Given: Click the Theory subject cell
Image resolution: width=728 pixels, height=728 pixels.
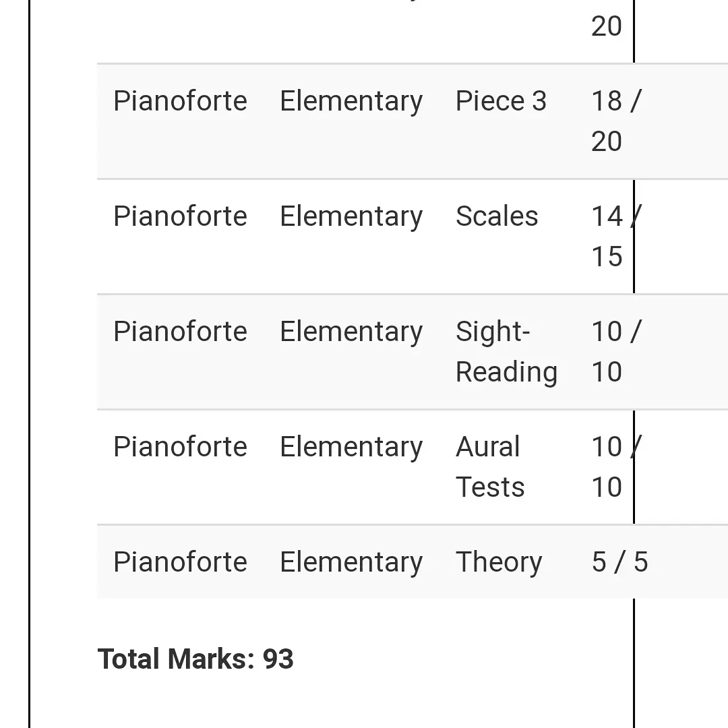Looking at the screenshot, I should click(499, 563).
